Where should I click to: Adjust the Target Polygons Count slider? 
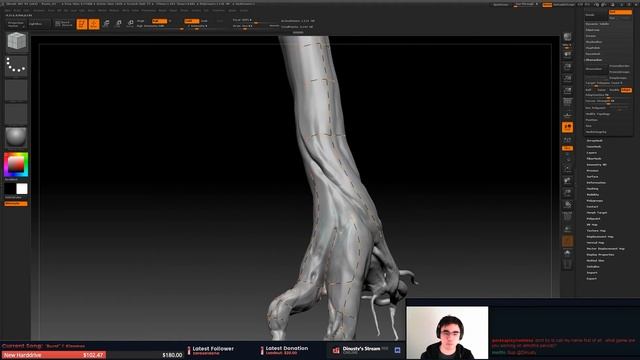pyautogui.click(x=608, y=83)
